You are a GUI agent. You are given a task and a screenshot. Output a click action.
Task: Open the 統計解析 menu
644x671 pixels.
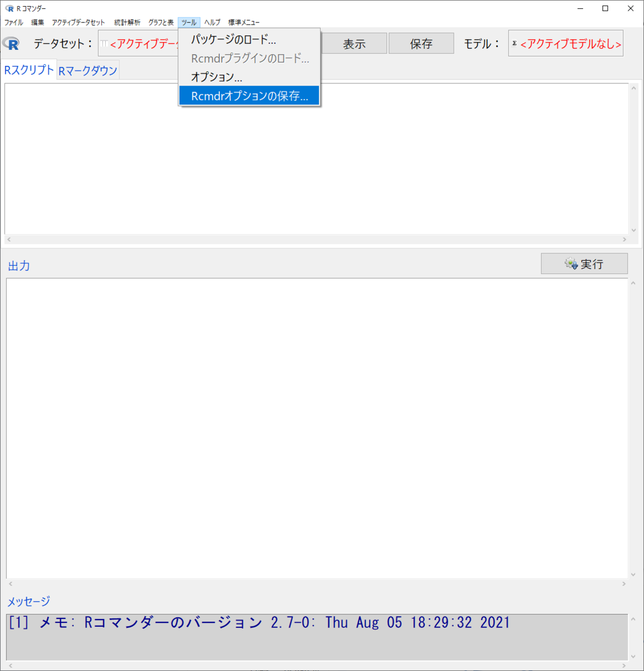pos(125,22)
